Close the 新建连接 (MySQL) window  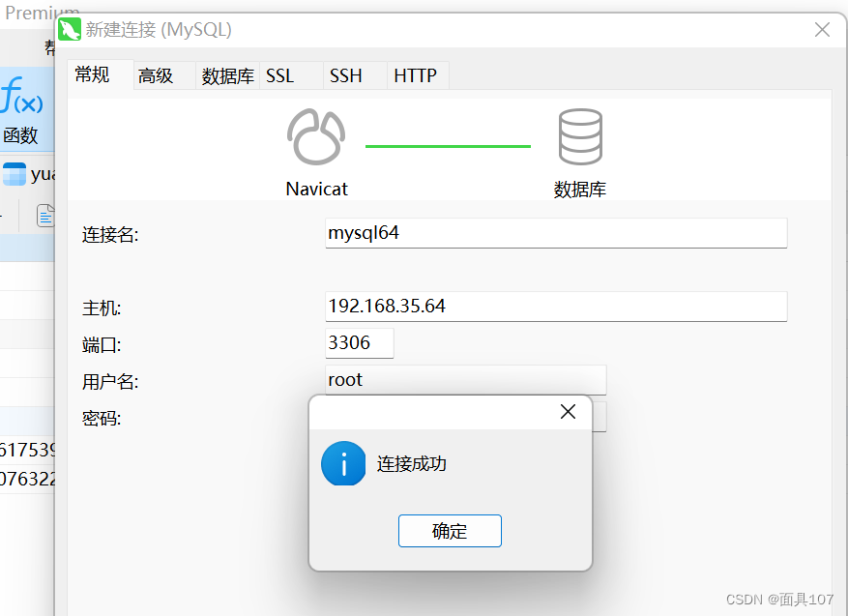pos(822,29)
